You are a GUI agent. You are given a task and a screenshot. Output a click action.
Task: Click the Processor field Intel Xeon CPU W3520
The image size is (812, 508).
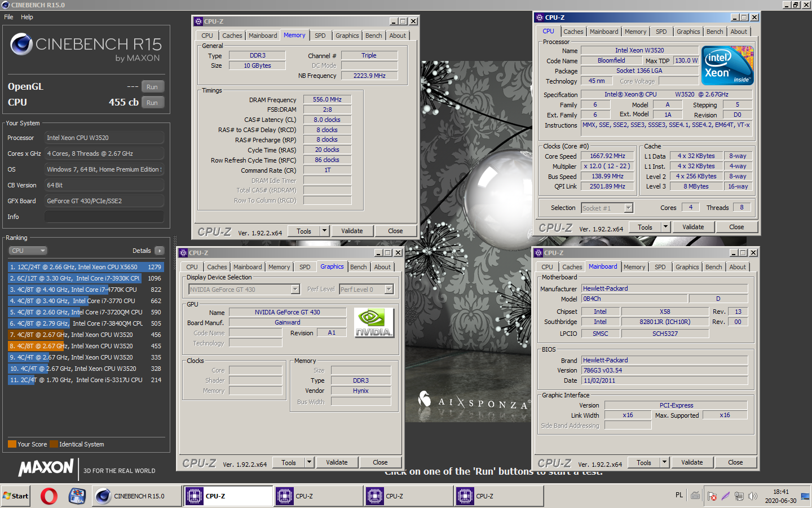104,138
